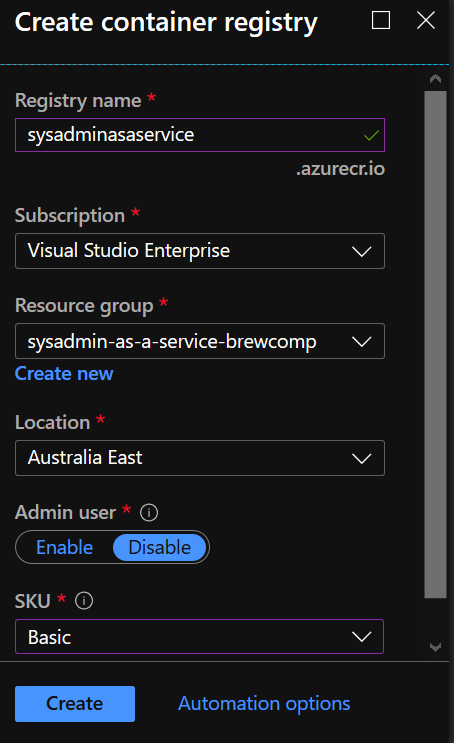Screen dimensions: 454x743
Task: Click the Location dropdown chevron arrow
Action: pyautogui.click(x=362, y=458)
